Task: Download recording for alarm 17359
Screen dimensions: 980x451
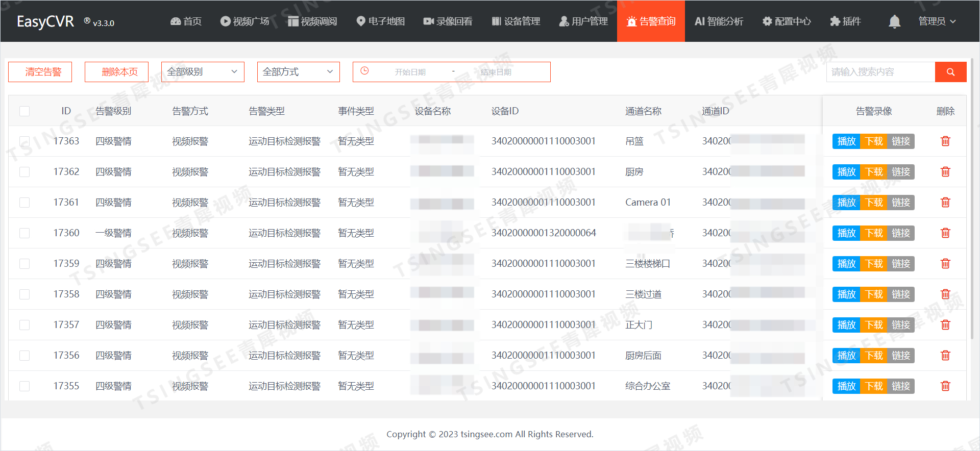Action: click(x=874, y=264)
